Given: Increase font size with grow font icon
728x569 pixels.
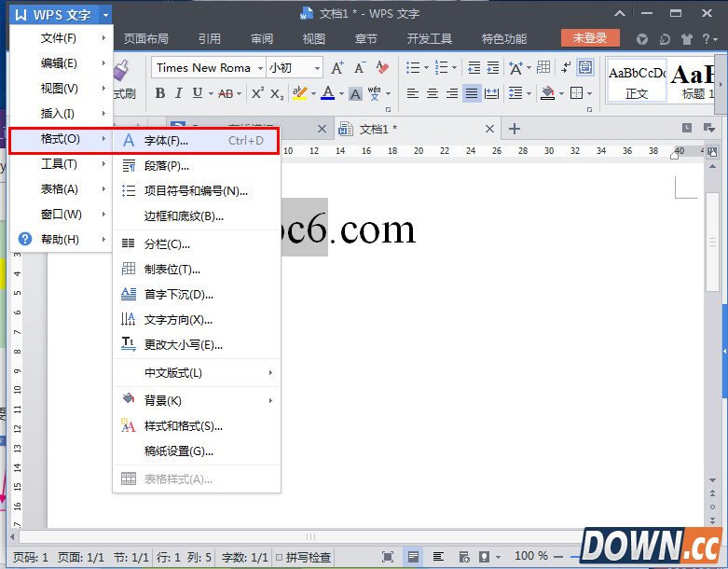Looking at the screenshot, I should 337,68.
